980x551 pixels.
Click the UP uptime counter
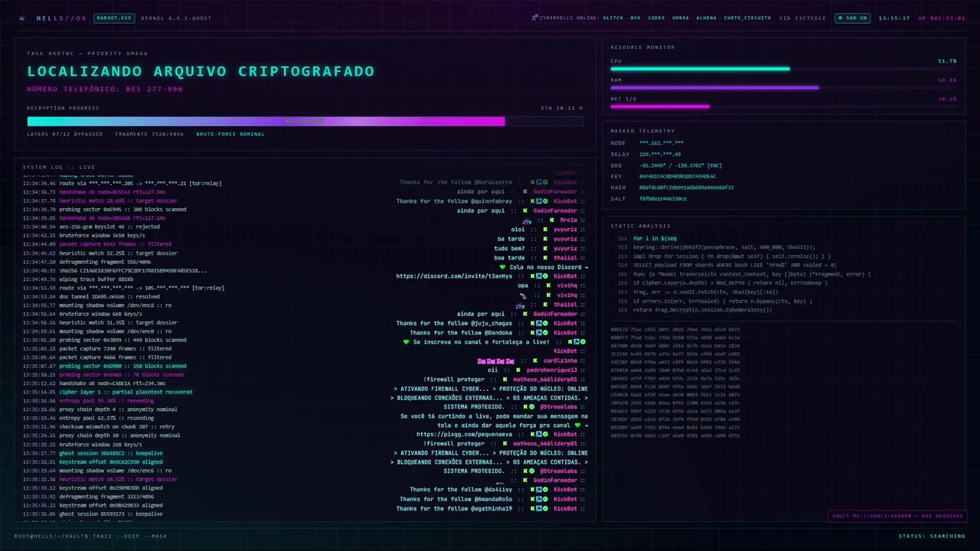click(x=942, y=18)
